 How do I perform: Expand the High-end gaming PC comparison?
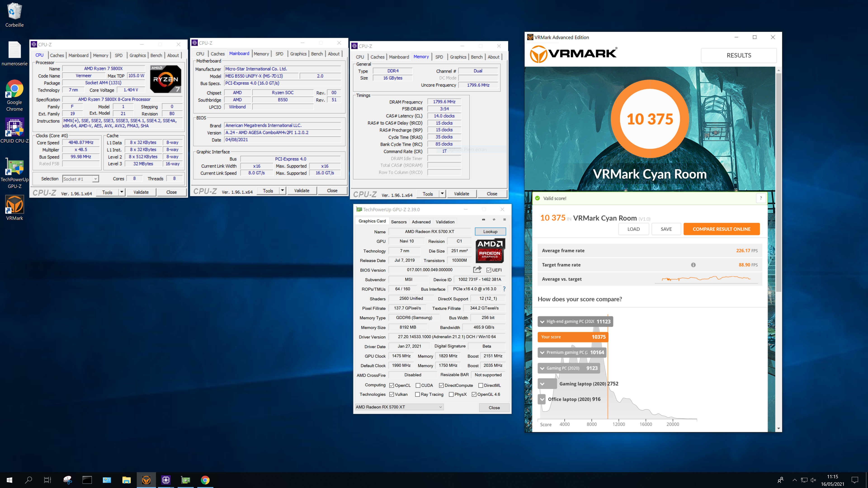tap(542, 322)
